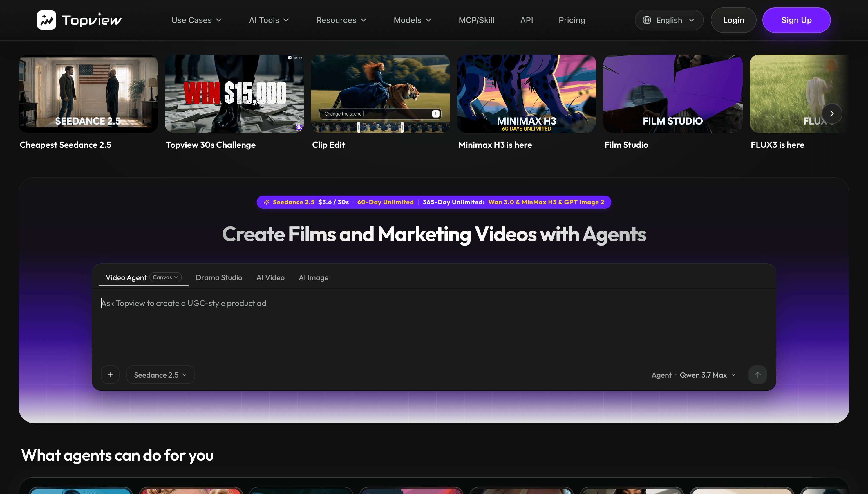Expand the Models menu
The height and width of the screenshot is (494, 868).
413,20
